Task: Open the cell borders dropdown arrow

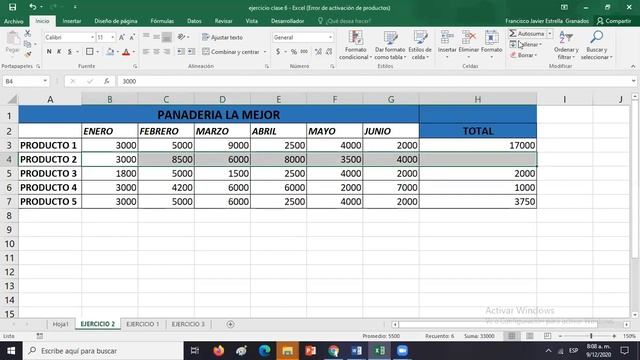Action: [98, 52]
